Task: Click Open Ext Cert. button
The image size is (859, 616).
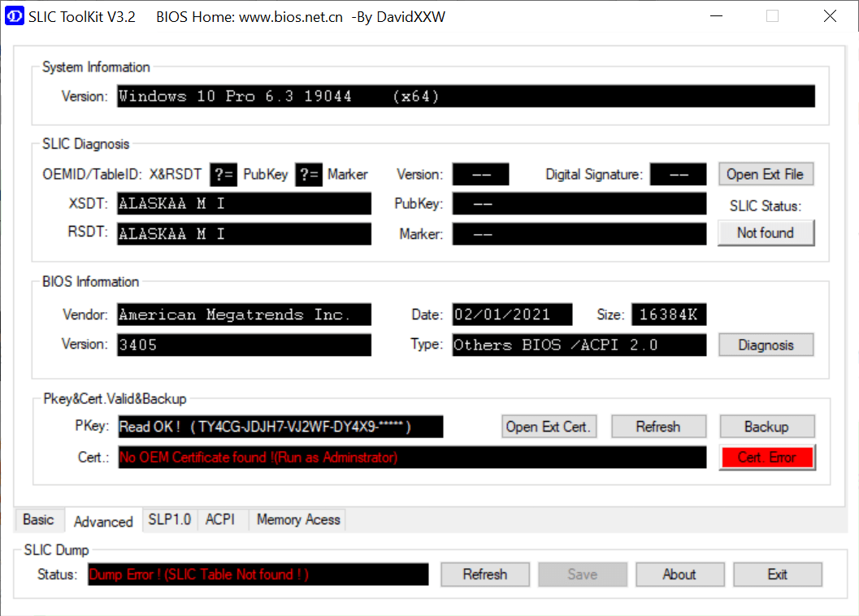Action: [x=549, y=427]
